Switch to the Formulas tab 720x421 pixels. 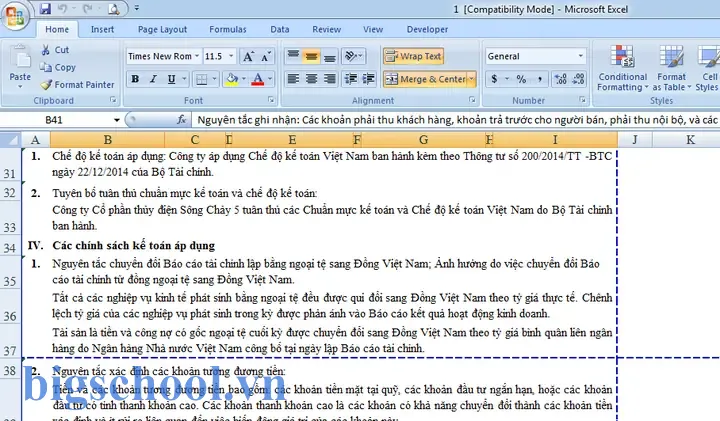228,29
